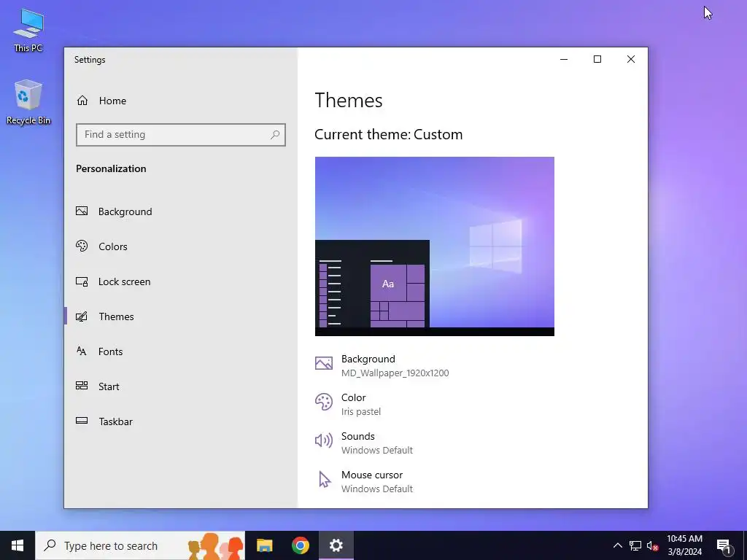Open the clock showing 10:45 AM

pos(684,545)
